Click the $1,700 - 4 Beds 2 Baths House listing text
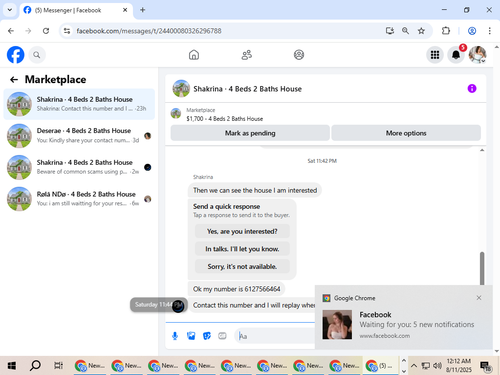The width and height of the screenshot is (500, 375). [225, 119]
